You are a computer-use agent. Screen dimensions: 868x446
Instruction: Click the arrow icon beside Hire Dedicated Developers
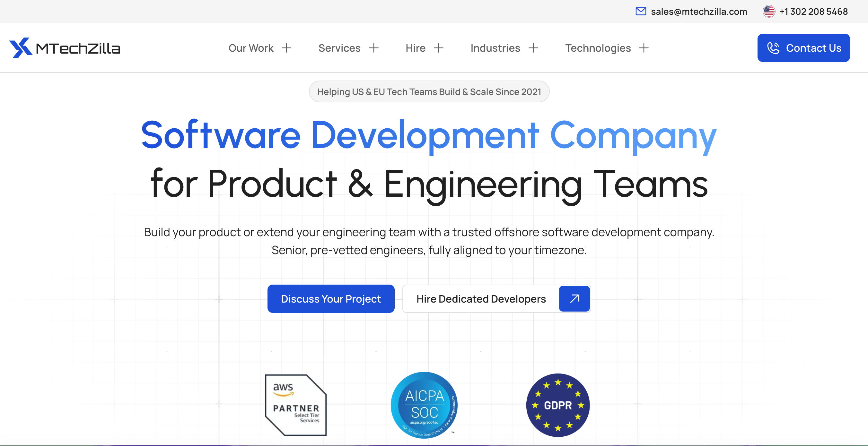574,299
